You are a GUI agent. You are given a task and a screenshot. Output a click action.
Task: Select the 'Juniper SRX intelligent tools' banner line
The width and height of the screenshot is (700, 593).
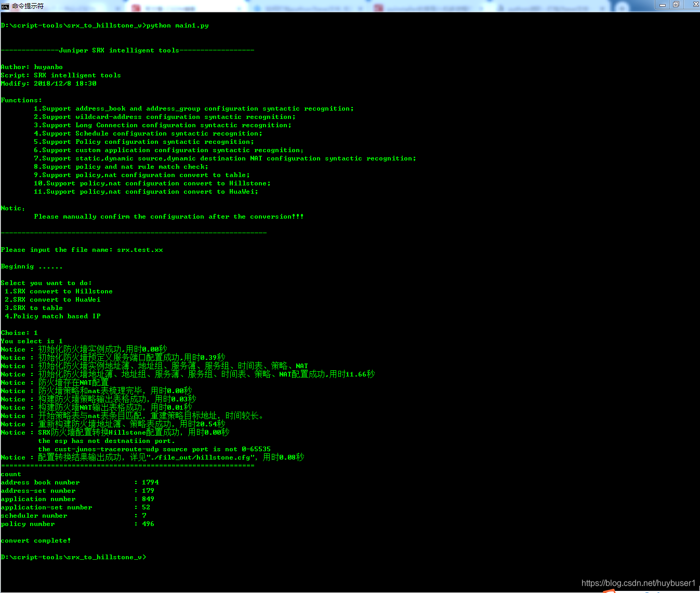coord(128,50)
